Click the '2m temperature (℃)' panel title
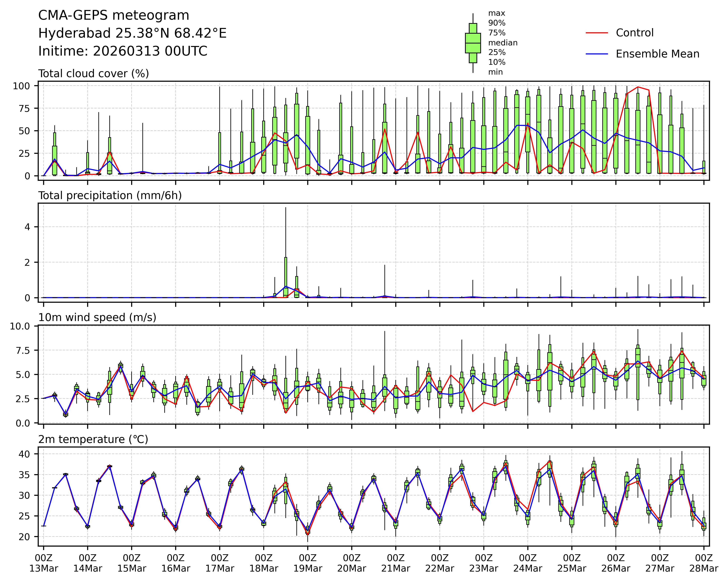Image resolution: width=728 pixels, height=583 pixels. pos(93,440)
